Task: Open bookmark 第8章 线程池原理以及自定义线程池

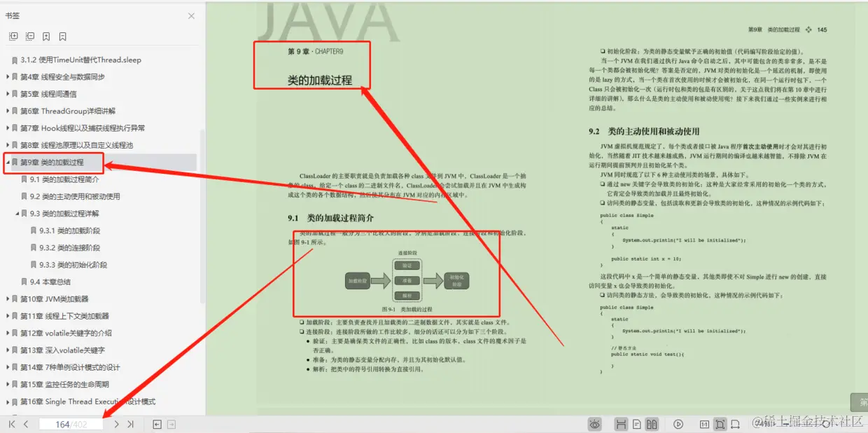Action: pyautogui.click(x=76, y=145)
